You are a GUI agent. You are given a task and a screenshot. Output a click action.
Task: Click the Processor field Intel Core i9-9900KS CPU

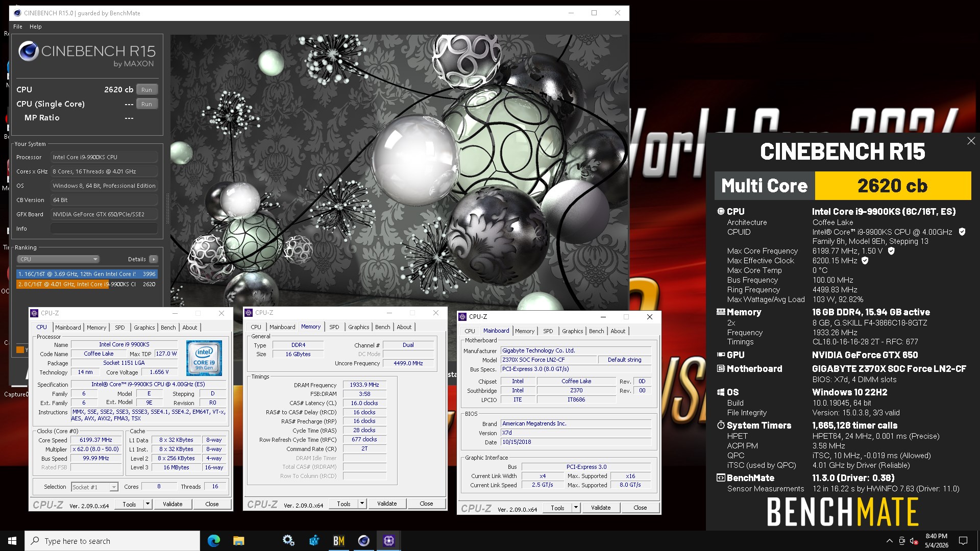coord(104,157)
